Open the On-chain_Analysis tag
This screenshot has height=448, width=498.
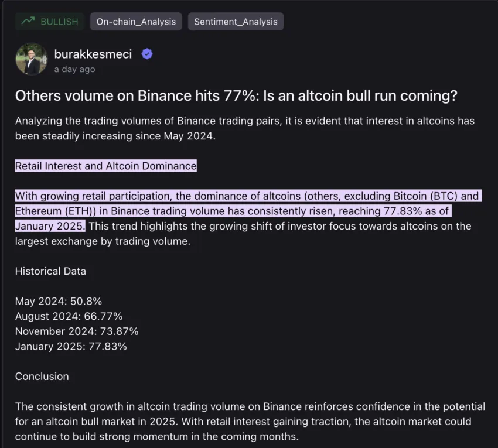tap(136, 22)
